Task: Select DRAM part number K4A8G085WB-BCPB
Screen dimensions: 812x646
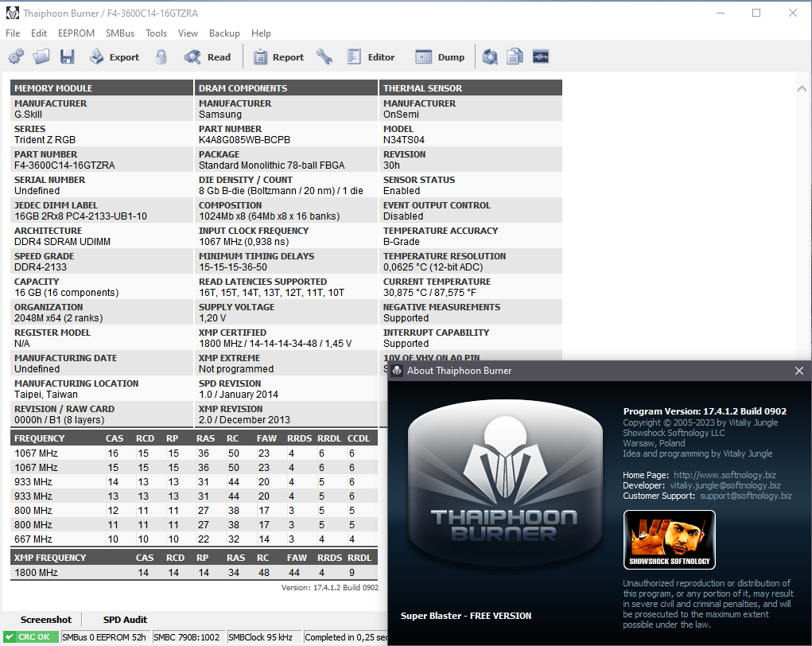Action: click(x=244, y=140)
